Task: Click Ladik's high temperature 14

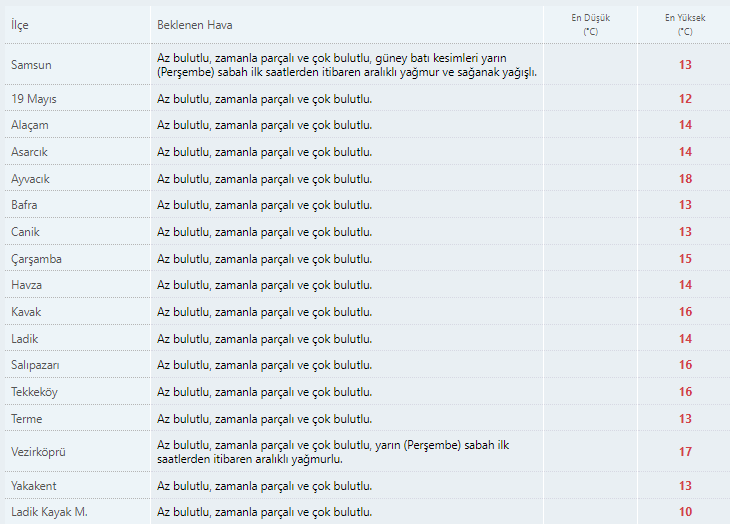Action: [x=685, y=339]
